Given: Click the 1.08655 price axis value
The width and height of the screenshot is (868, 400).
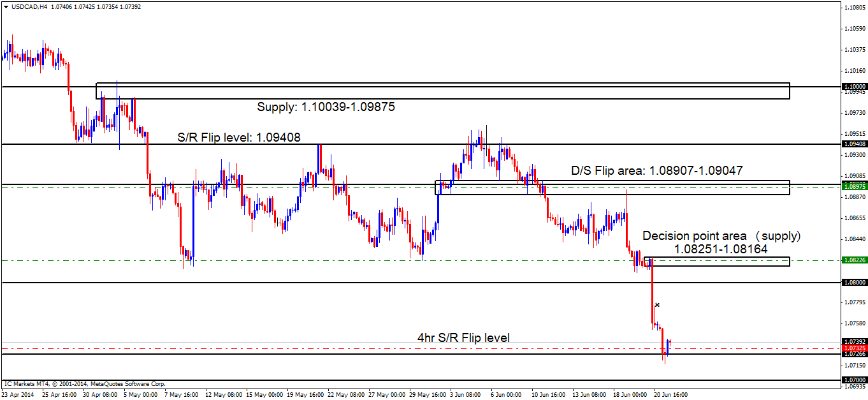Looking at the screenshot, I should click(x=854, y=218).
